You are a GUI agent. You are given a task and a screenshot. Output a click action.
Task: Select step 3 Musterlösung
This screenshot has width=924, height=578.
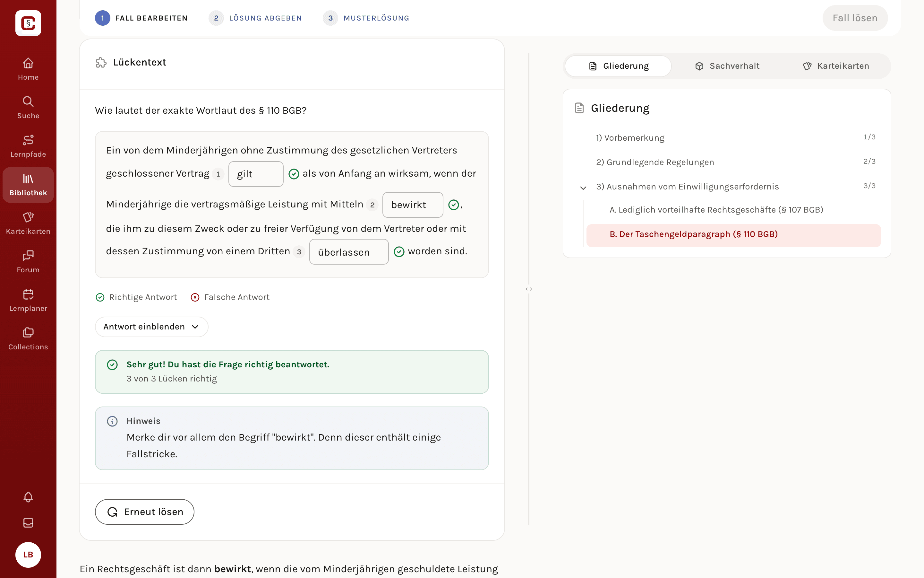tap(366, 18)
